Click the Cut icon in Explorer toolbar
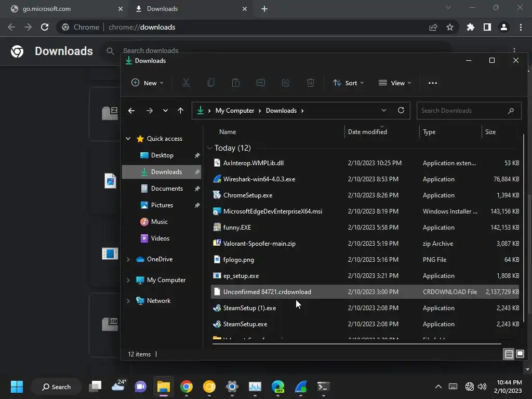532x399 pixels. pos(186,83)
